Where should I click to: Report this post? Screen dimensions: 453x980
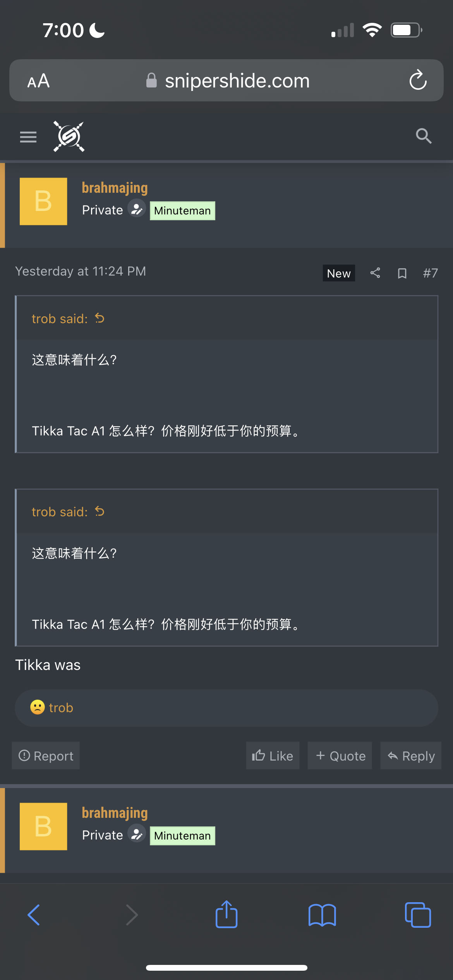pyautogui.click(x=46, y=756)
